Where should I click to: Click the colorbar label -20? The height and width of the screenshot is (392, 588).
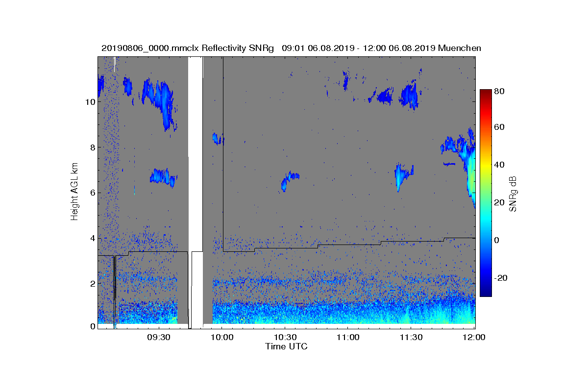pyautogui.click(x=501, y=278)
